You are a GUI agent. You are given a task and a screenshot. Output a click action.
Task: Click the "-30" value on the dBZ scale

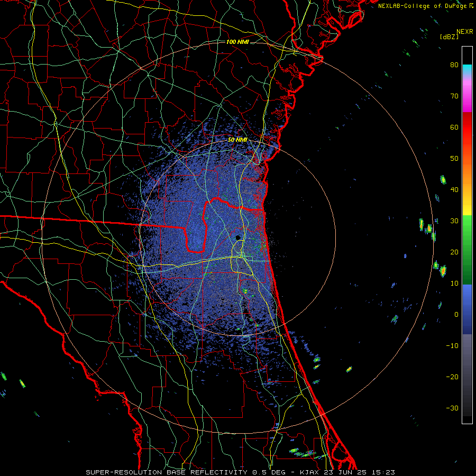click(452, 408)
